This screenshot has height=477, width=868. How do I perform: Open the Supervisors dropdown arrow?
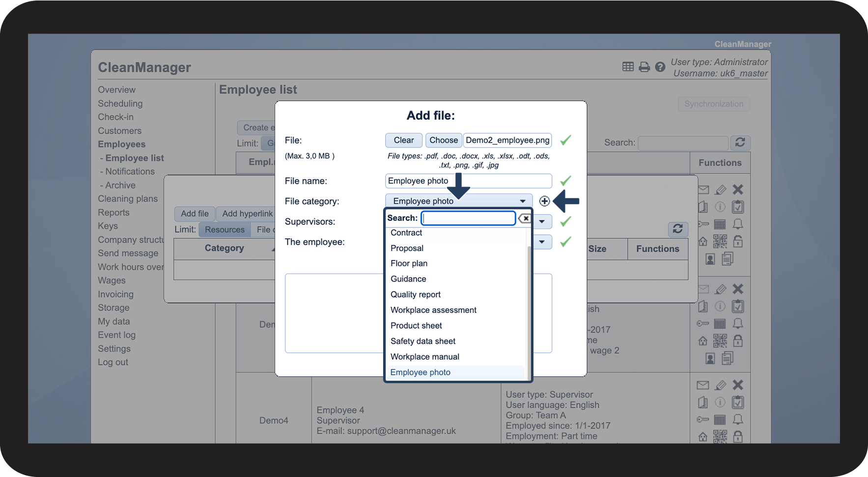coord(542,222)
